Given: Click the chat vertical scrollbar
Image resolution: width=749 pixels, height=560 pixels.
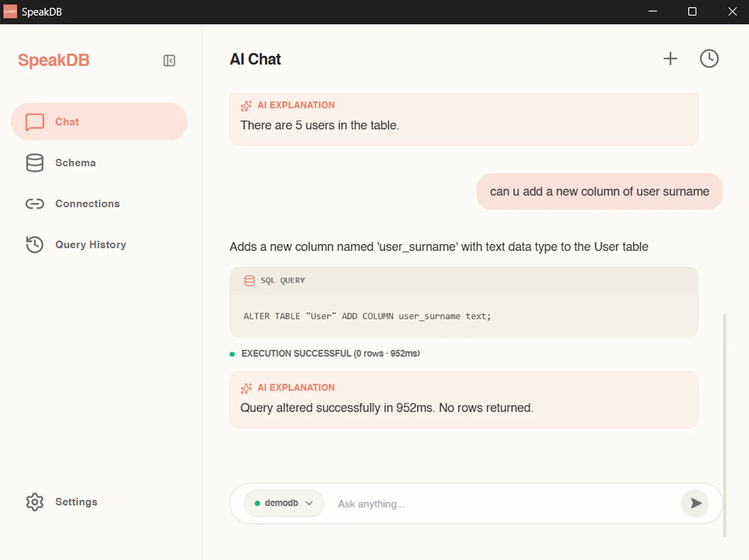Looking at the screenshot, I should pos(725,425).
